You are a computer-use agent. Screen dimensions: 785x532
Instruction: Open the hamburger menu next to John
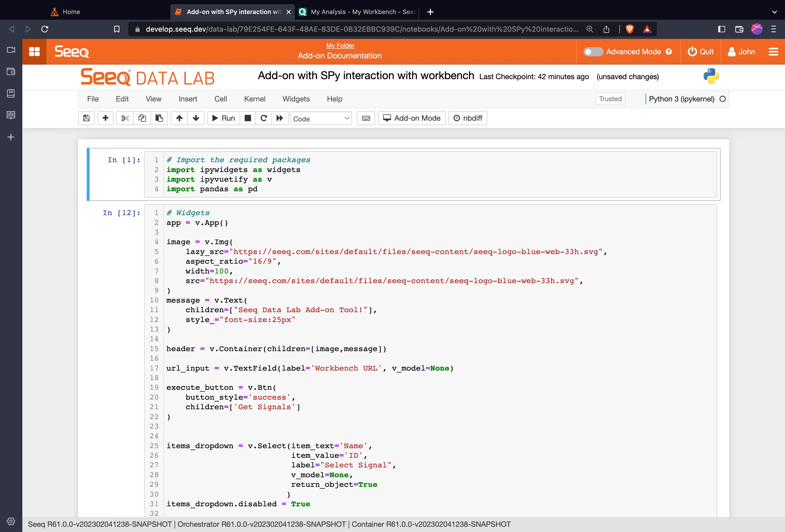773,52
